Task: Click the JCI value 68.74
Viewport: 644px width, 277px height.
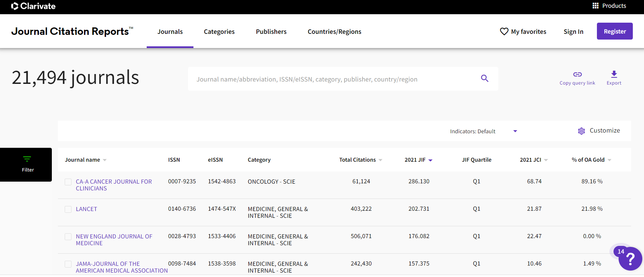Action: (534, 181)
